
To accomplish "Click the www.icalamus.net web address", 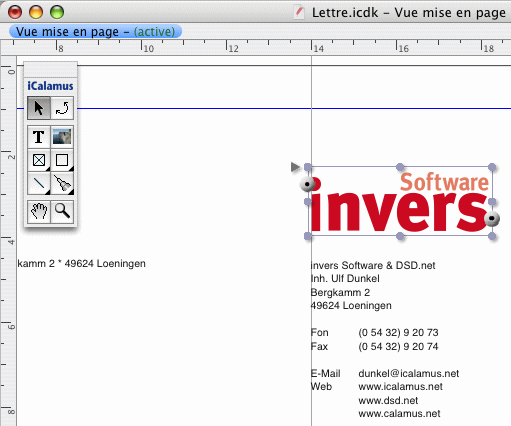I will click(400, 387).
